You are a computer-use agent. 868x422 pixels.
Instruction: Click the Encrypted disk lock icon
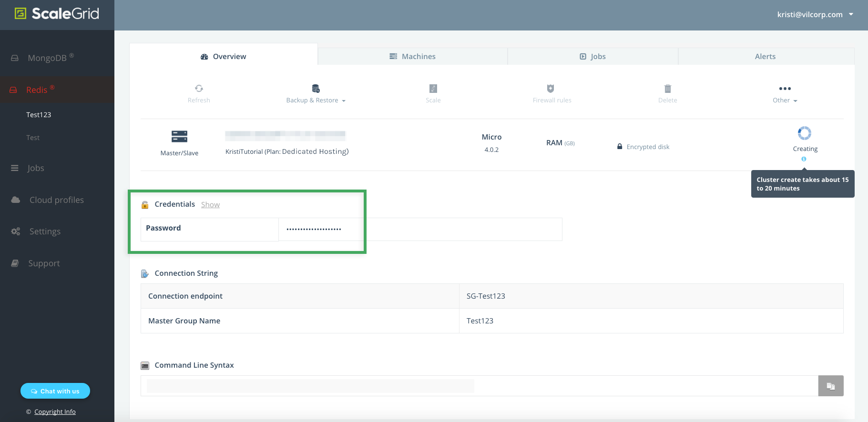(x=620, y=147)
